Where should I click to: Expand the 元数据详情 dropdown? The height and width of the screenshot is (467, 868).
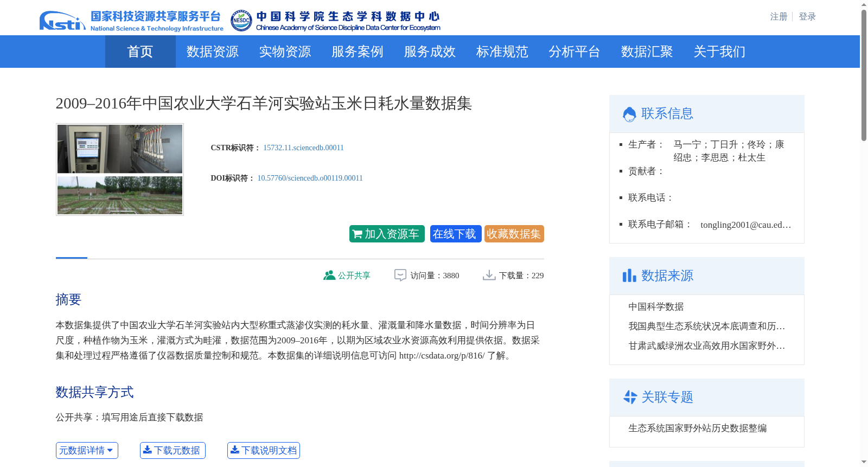[87, 450]
